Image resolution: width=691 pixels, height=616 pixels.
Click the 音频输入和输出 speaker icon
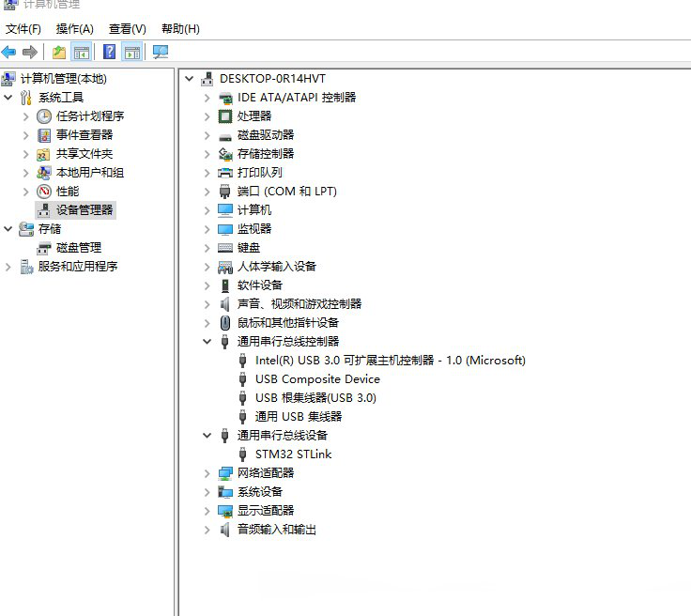coord(224,530)
